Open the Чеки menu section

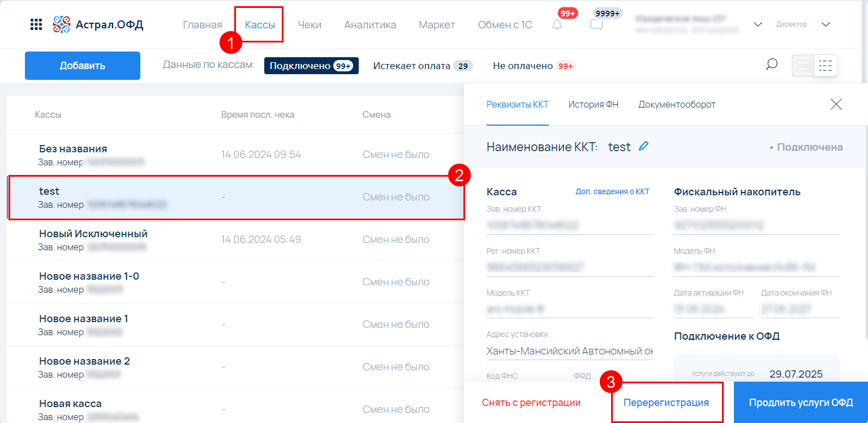(310, 24)
